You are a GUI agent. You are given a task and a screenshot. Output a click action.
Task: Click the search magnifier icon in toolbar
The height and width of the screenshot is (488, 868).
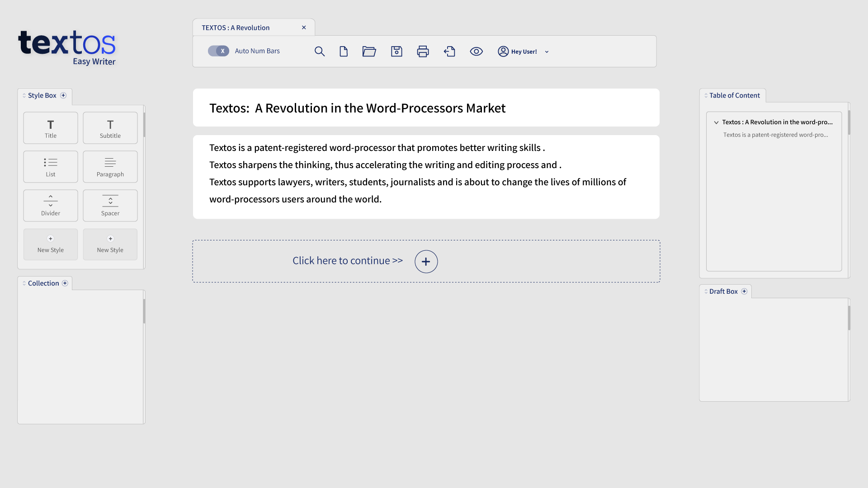320,52
